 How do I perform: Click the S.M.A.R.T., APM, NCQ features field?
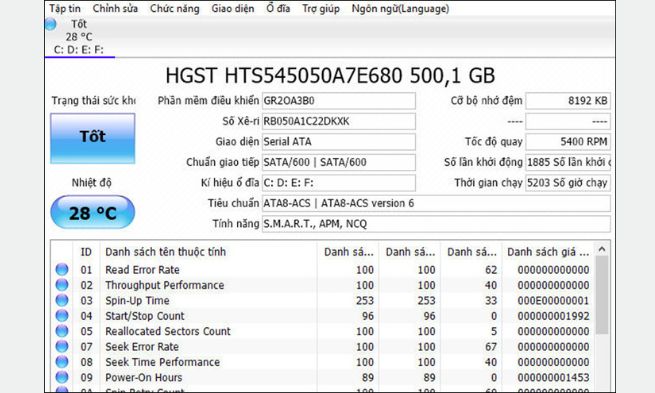pos(436,223)
